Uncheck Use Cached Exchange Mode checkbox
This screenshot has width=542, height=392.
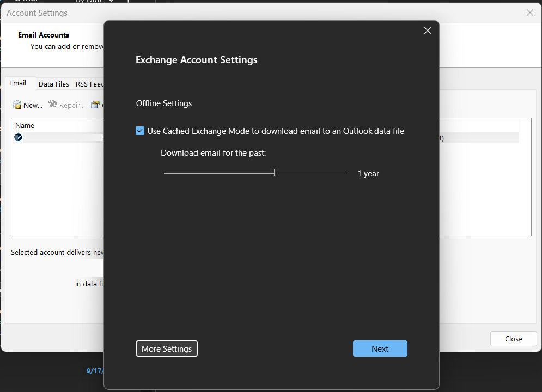coord(140,131)
